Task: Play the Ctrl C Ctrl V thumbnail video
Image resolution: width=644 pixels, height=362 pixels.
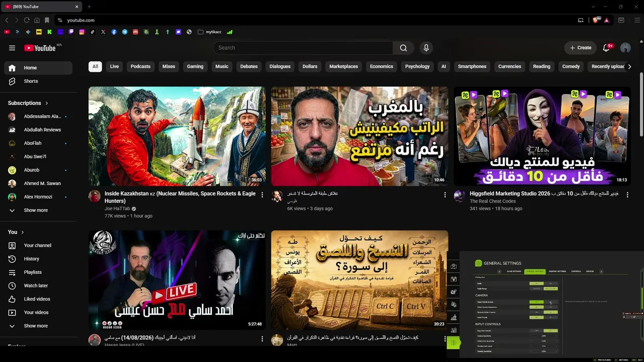Action: (x=360, y=280)
